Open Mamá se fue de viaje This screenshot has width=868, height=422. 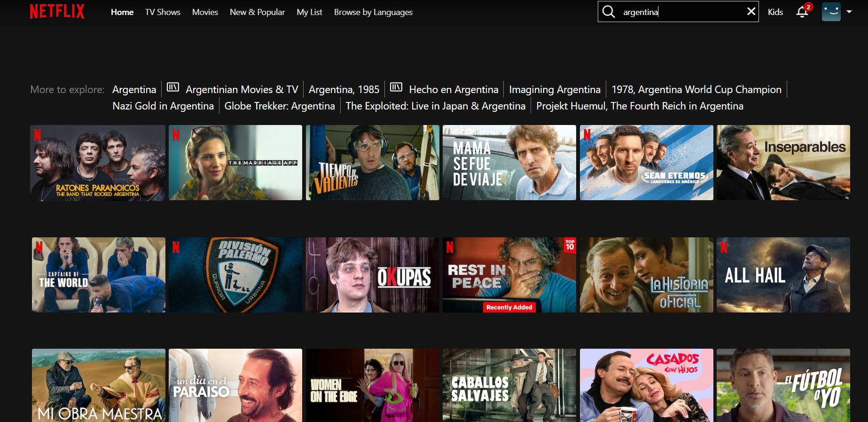tap(509, 163)
